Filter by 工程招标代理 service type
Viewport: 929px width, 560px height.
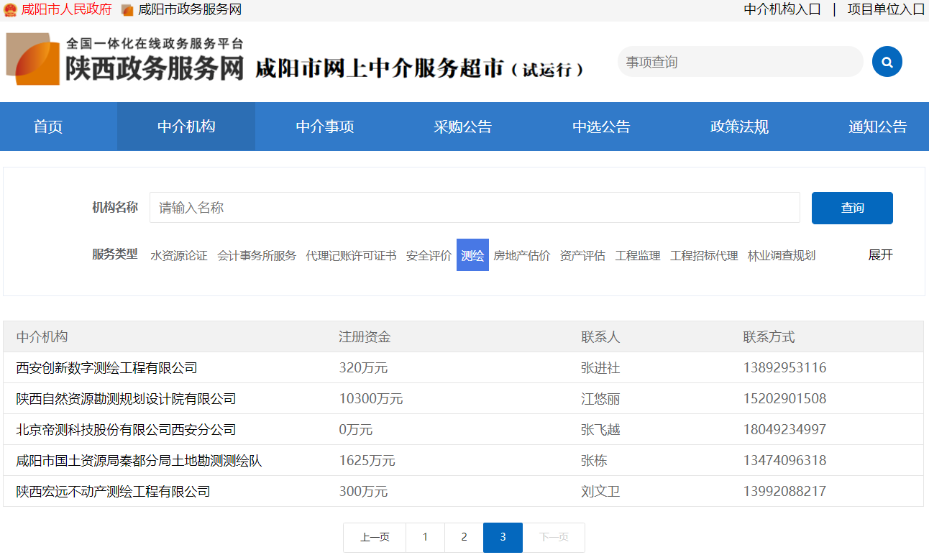point(704,255)
